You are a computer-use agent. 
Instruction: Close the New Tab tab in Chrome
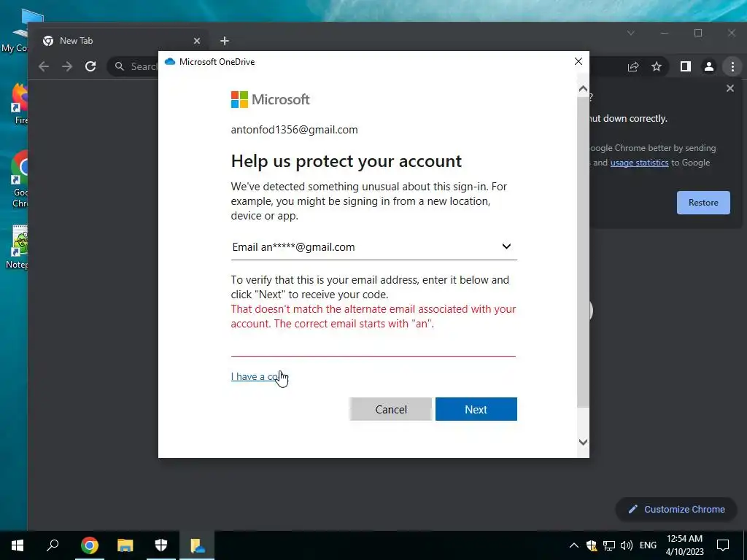[197, 41]
